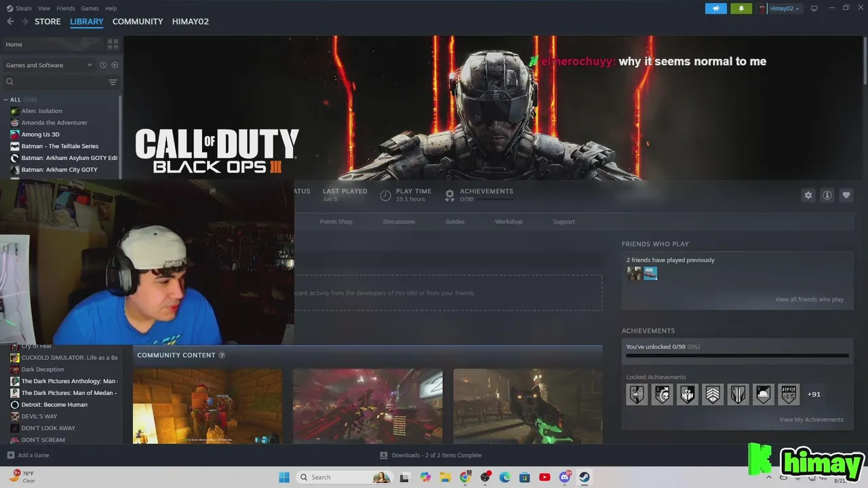Screen dimensions: 868x488
Task: Open Discord from the taskbar
Action: click(x=565, y=477)
